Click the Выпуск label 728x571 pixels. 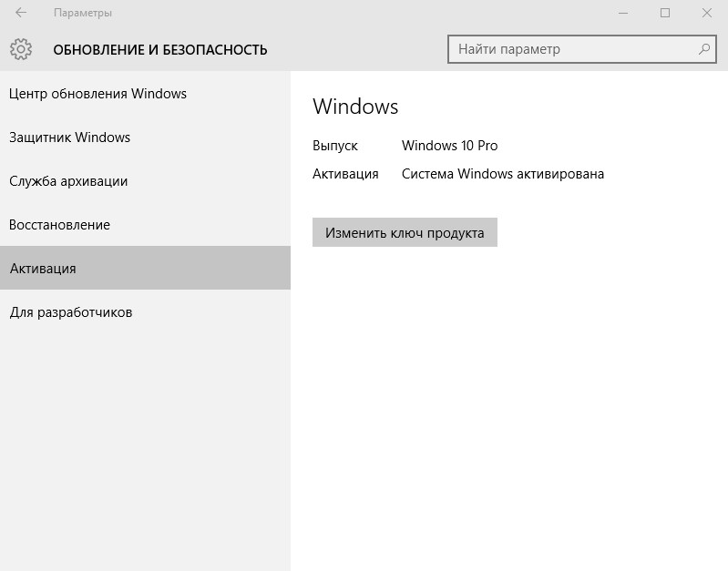(335, 146)
